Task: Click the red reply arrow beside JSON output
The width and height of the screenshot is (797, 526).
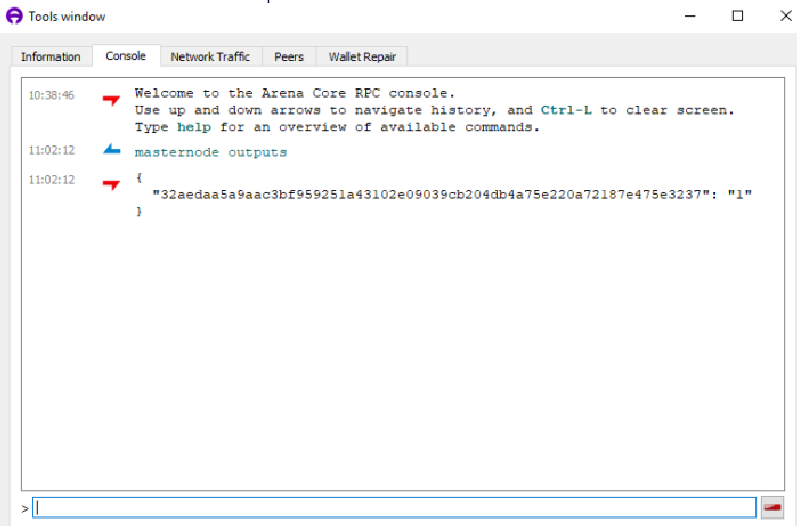Action: pyautogui.click(x=111, y=184)
